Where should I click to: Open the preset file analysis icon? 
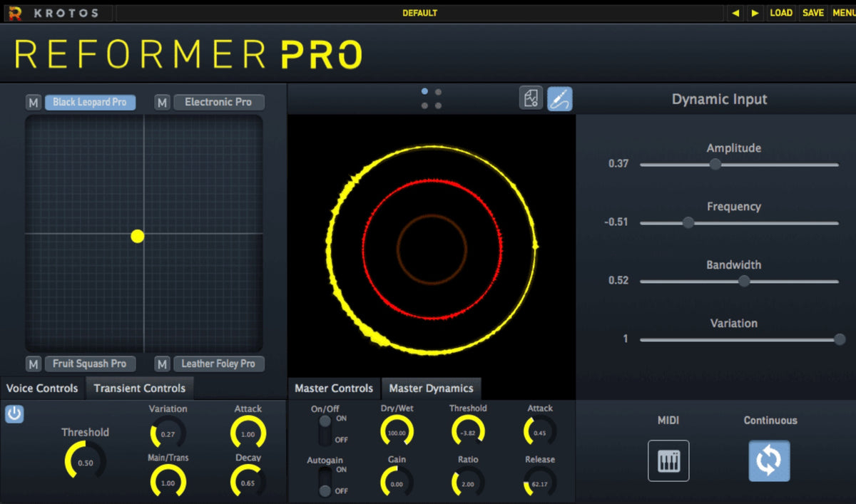point(529,98)
